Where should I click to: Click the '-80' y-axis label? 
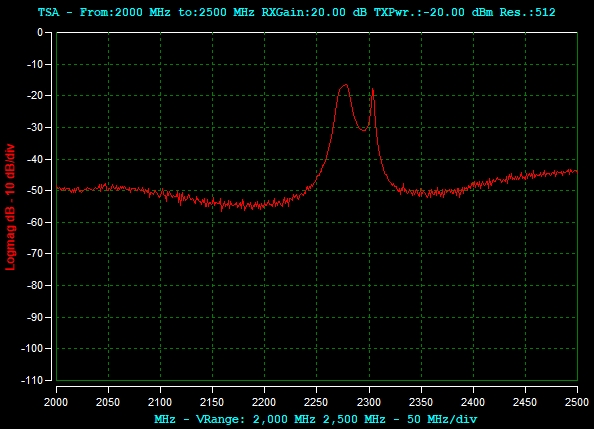tap(35, 285)
